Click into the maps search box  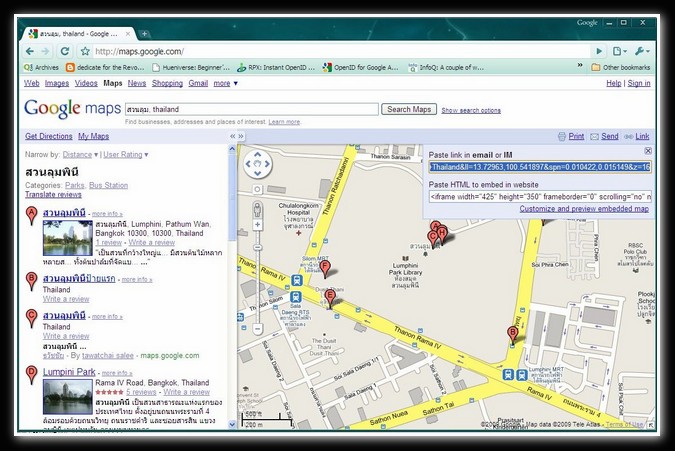252,109
